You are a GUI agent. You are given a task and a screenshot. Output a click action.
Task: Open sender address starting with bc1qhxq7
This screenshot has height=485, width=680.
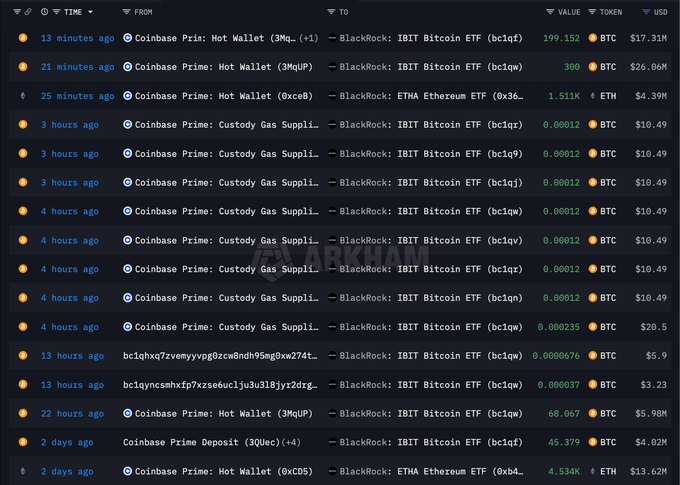coord(220,356)
